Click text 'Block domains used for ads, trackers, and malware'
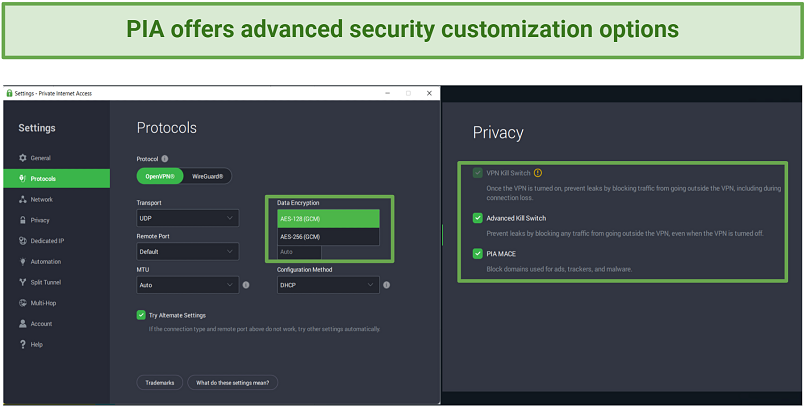 559,269
